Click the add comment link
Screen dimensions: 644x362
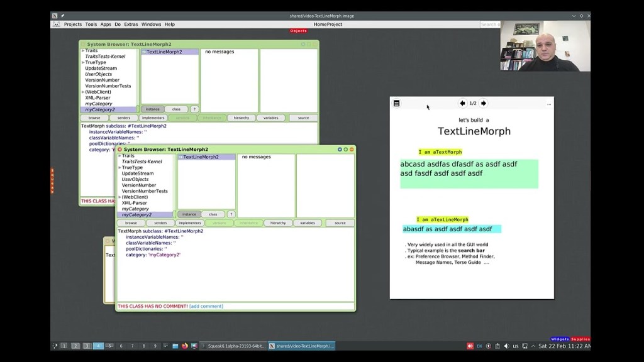(205, 306)
